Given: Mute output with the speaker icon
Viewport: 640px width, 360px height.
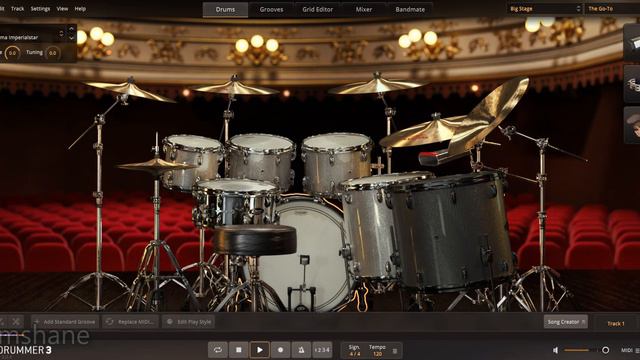Looking at the screenshot, I should click(556, 350).
